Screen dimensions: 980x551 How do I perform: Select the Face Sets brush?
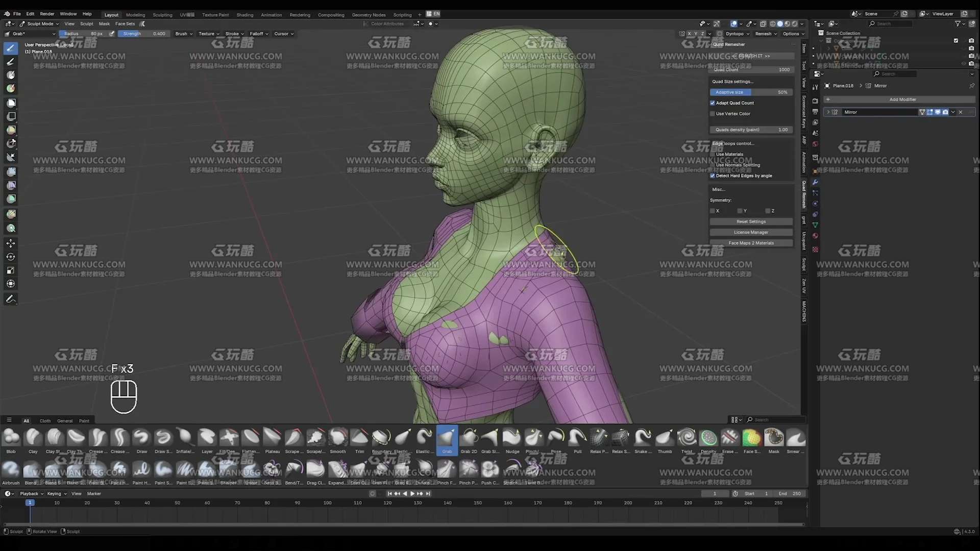(751, 441)
